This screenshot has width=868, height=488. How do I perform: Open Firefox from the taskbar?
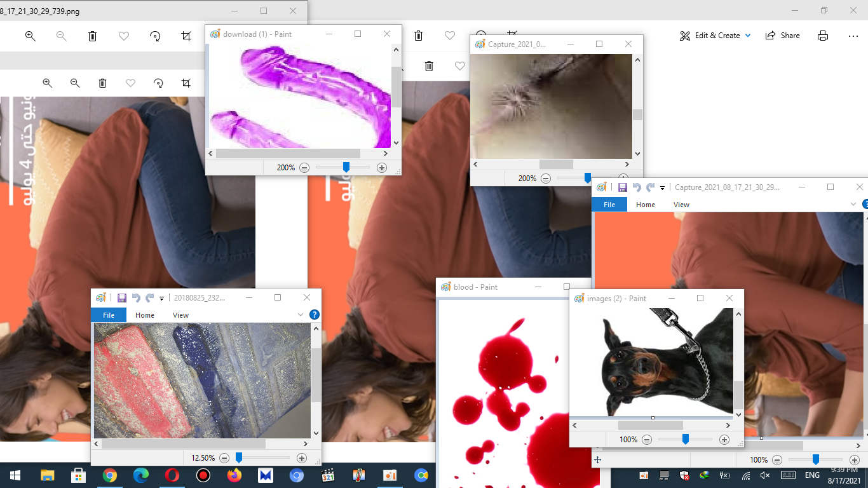coord(234,475)
